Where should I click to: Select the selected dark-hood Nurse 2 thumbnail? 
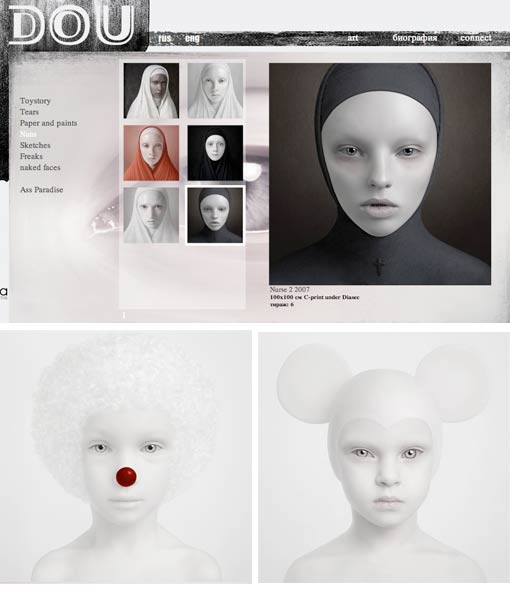[x=215, y=215]
